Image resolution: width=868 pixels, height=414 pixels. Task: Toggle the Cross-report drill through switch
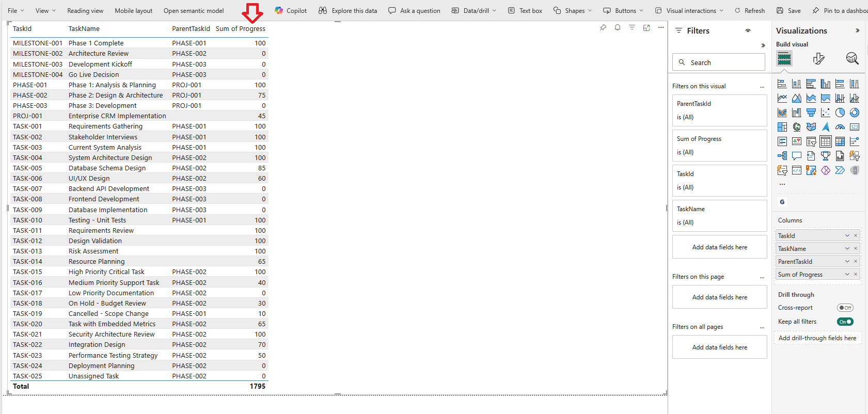(x=845, y=308)
